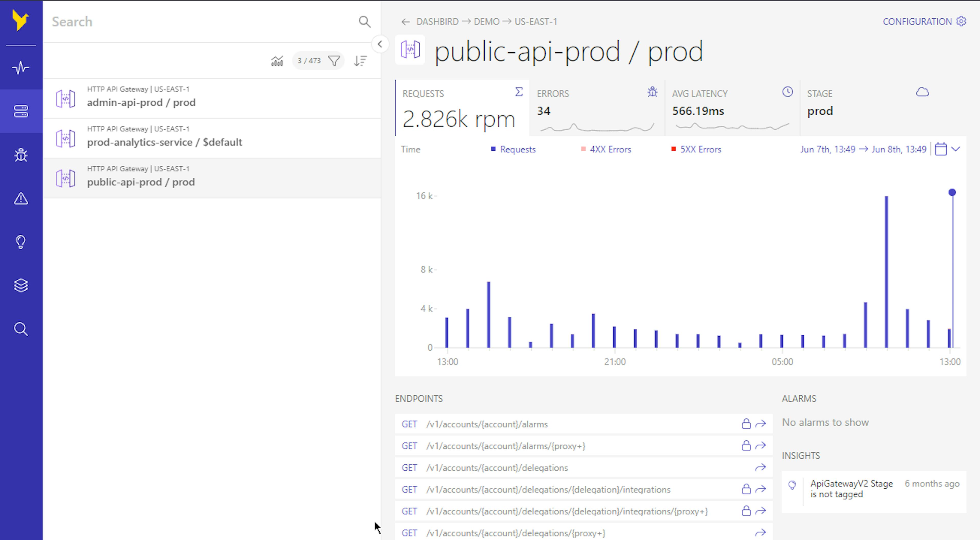Click lock icon on /alarms/{proxy+} row

pos(746,445)
